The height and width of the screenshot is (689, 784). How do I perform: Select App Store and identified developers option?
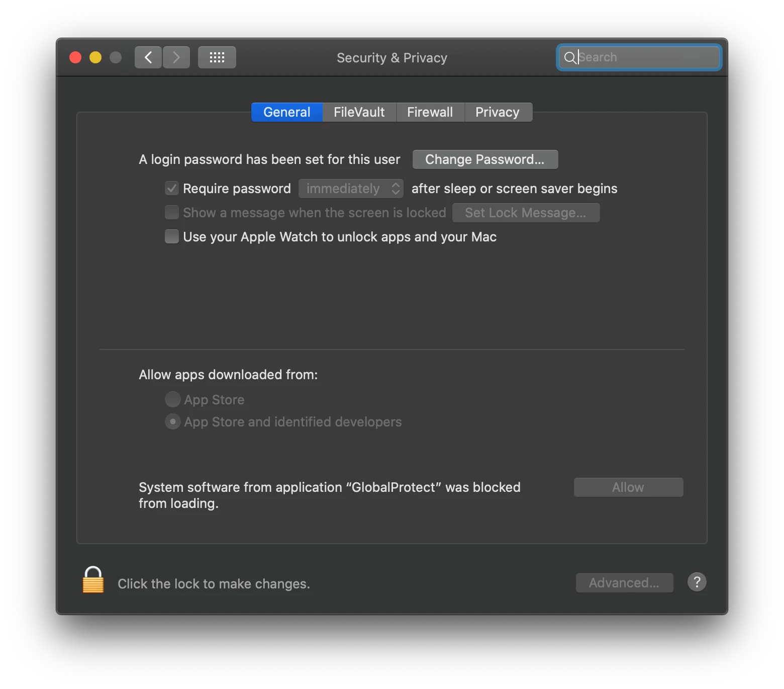173,421
